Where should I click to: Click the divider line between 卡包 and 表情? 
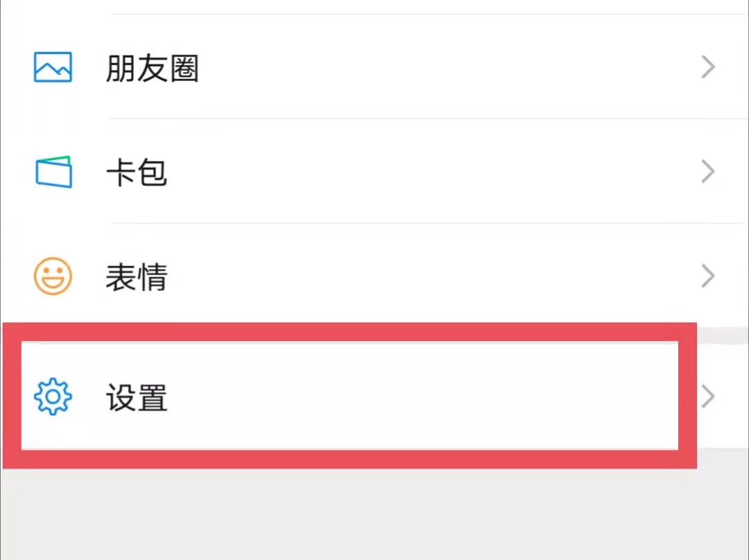[x=416, y=223]
